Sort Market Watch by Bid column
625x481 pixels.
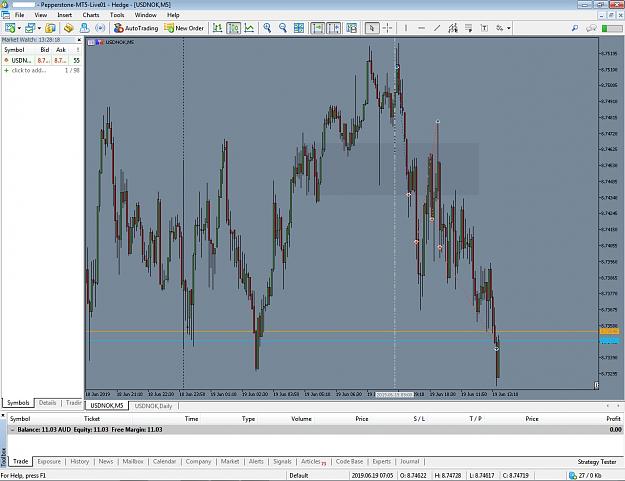45,50
